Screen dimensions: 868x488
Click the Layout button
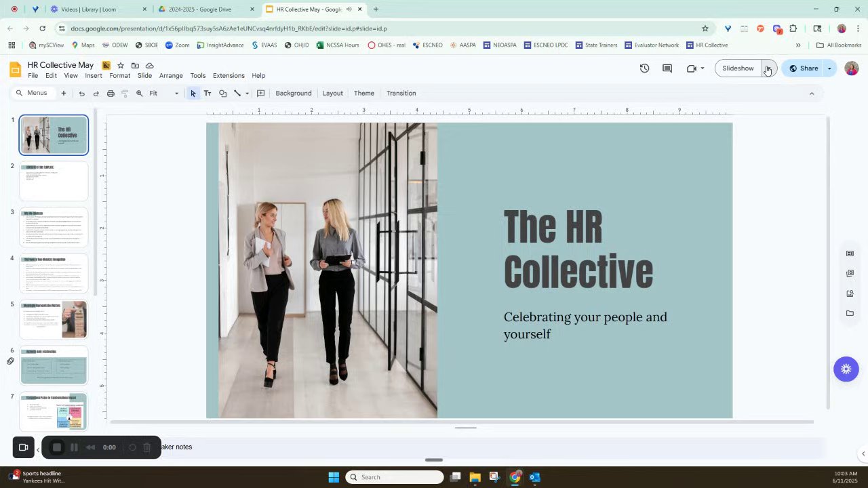[x=332, y=94]
